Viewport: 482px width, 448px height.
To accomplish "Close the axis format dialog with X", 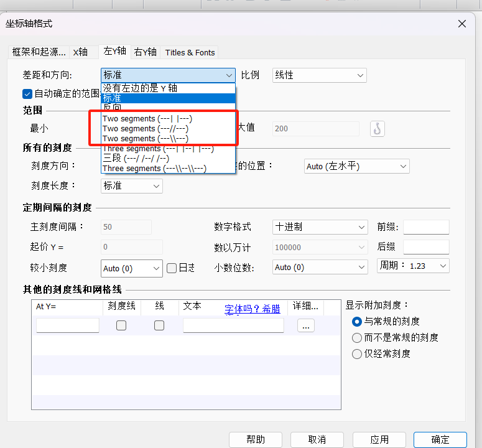I will (x=462, y=24).
